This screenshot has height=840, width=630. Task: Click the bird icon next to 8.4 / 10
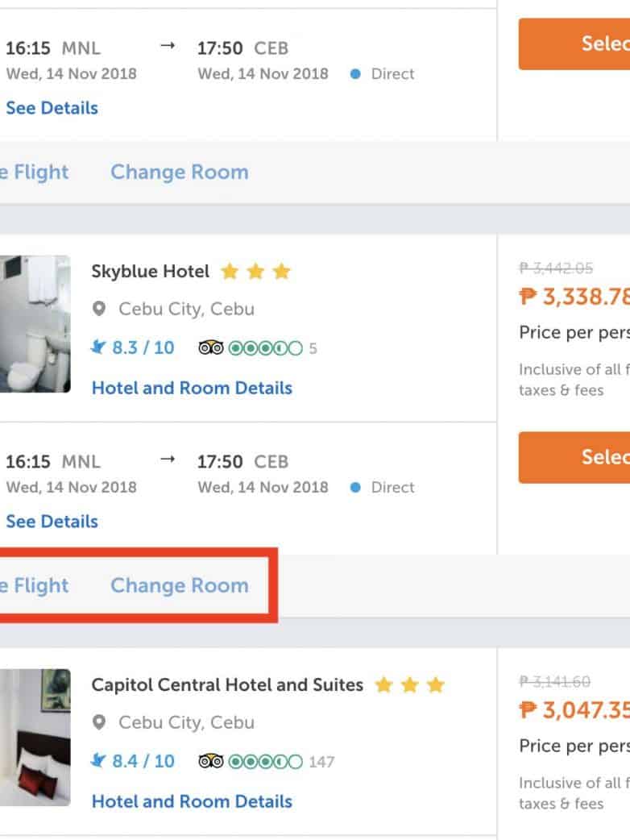[x=98, y=761]
